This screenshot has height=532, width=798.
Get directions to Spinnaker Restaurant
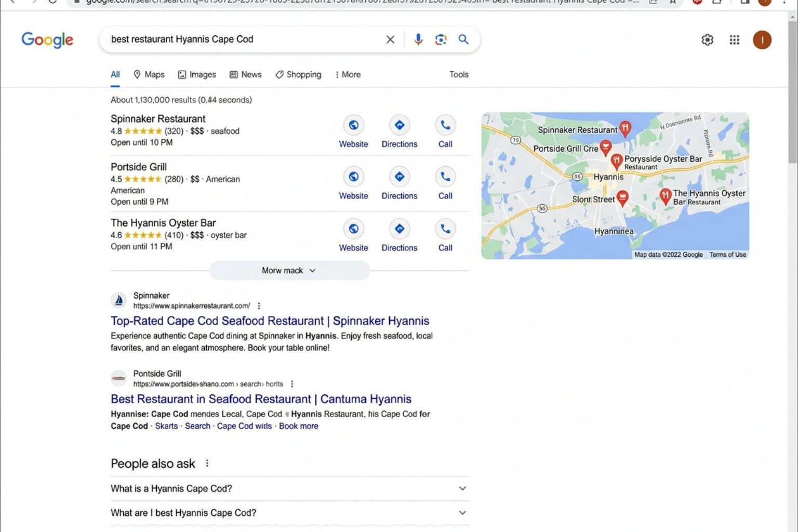tap(400, 125)
